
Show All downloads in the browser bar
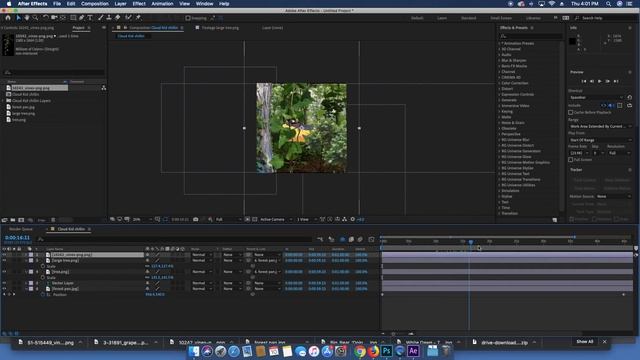tap(584, 342)
